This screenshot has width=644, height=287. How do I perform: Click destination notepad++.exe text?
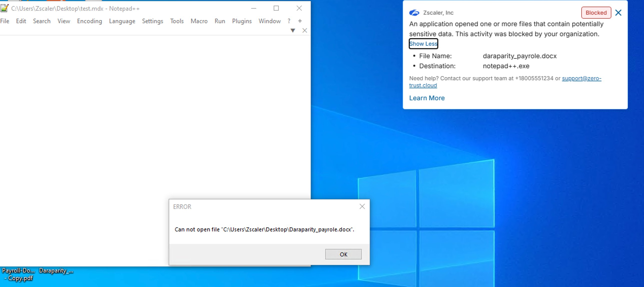tap(506, 66)
